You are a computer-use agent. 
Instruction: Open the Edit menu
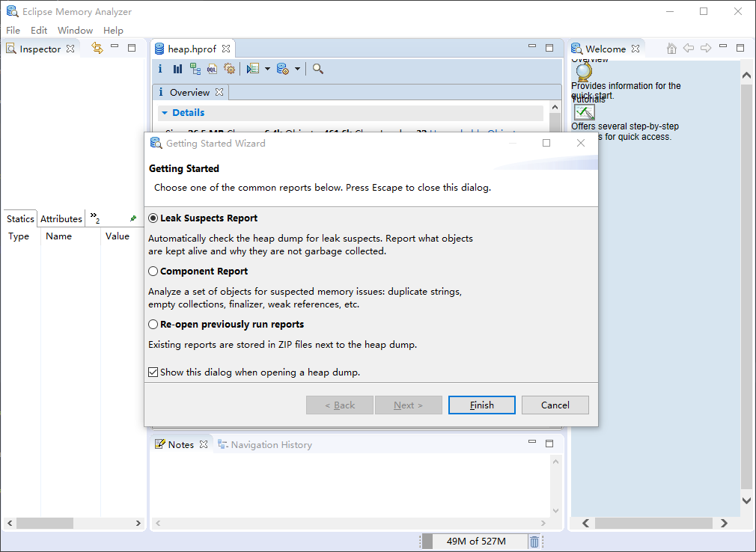tap(39, 31)
